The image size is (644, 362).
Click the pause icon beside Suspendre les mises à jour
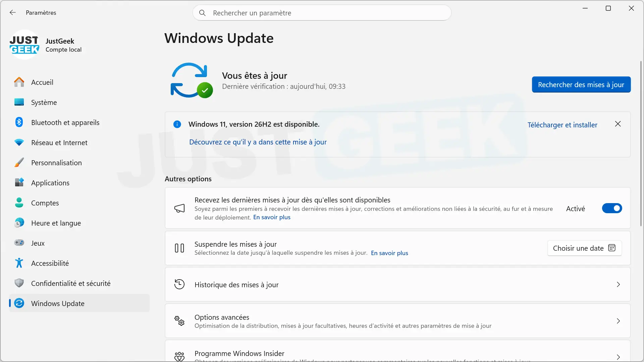click(179, 248)
